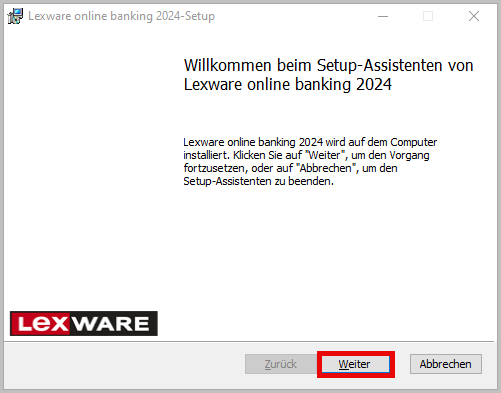501x393 pixels.
Task: Click the 'Willkommen beim Setup-Assistenten' heading
Action: click(x=328, y=75)
